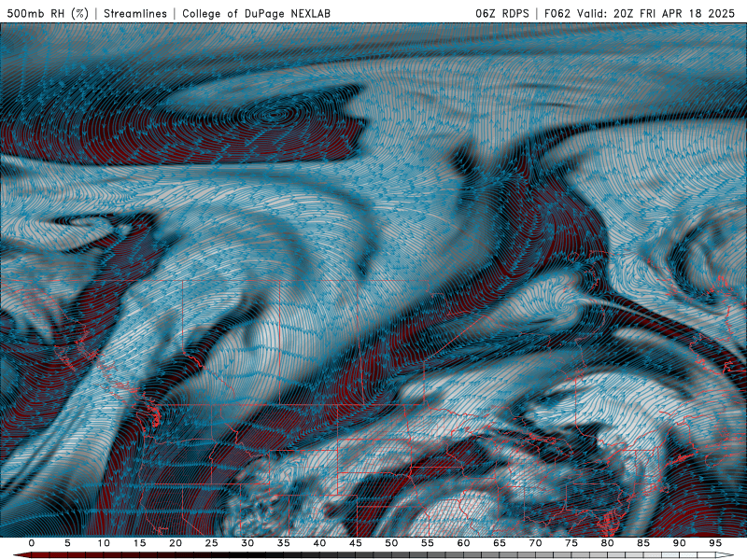The width and height of the screenshot is (747, 560).
Task: Click the "45" label on the color scale
Action: click(356, 543)
